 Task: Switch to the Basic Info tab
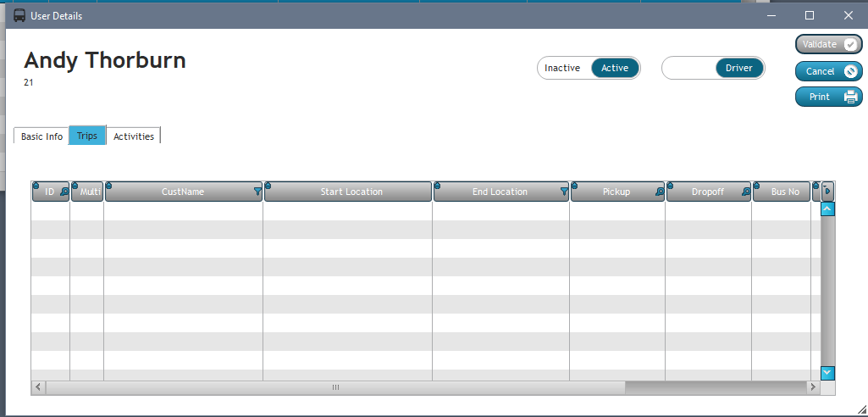[x=41, y=136]
